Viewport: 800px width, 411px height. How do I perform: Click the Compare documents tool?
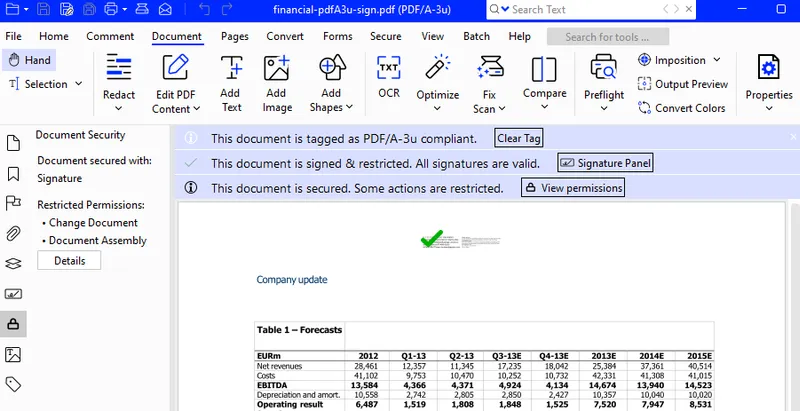tap(544, 82)
